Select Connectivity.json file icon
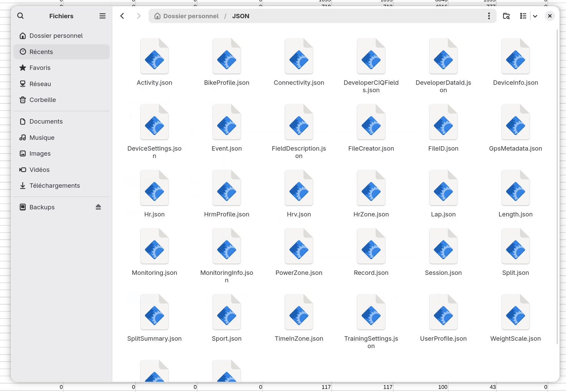The width and height of the screenshot is (566, 392). tap(299, 56)
